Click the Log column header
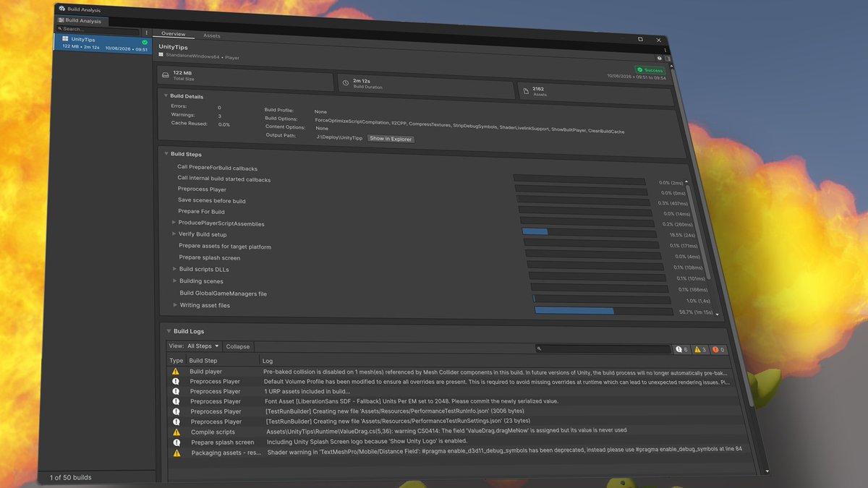This screenshot has height=488, width=868. 268,361
